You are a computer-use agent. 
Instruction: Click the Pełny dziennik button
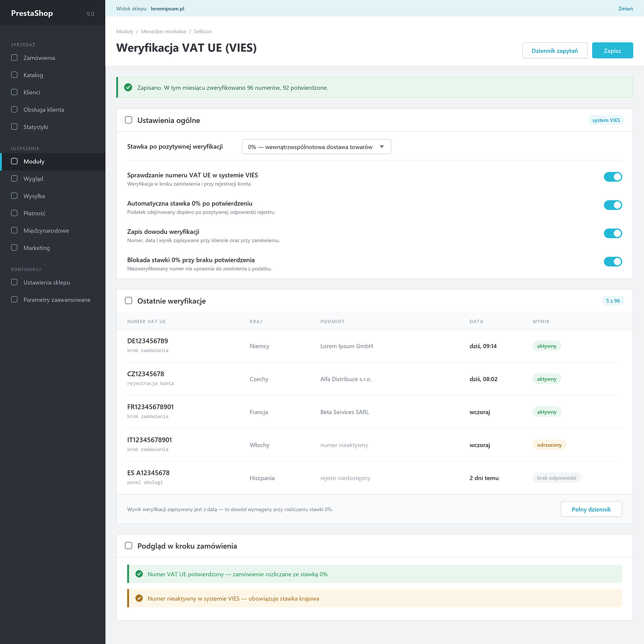pos(591,509)
